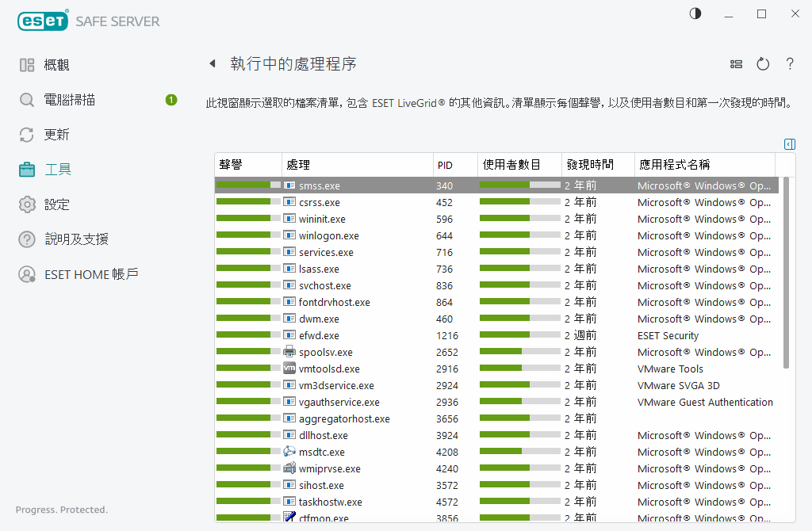Sort the list by 聲譽 column header
812x531 pixels.
pos(247,165)
